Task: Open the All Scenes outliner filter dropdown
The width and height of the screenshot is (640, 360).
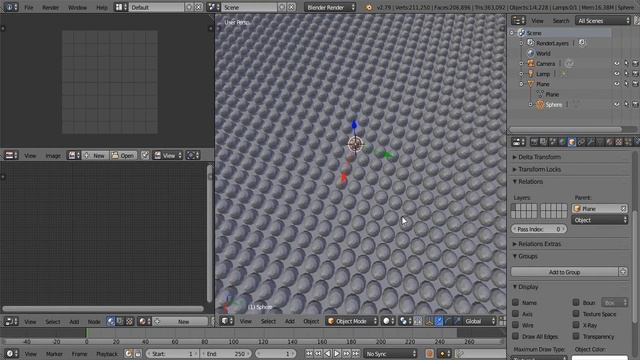Action: pos(603,20)
